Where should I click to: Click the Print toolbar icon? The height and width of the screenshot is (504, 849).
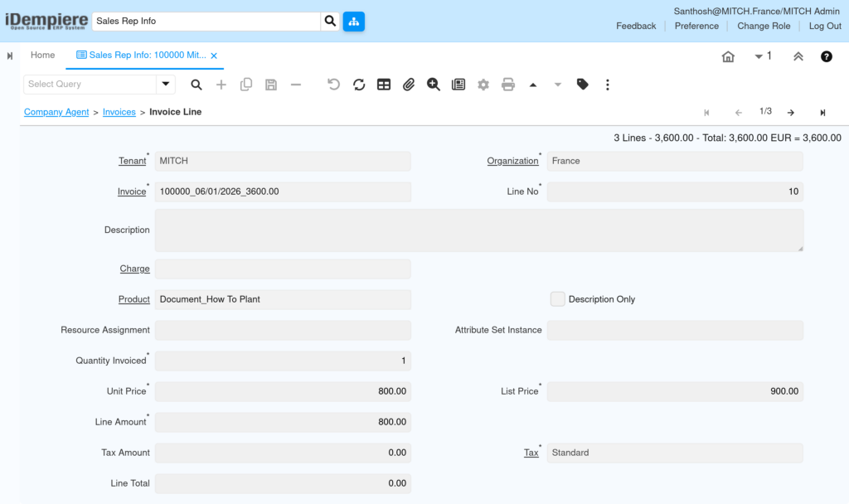point(508,85)
